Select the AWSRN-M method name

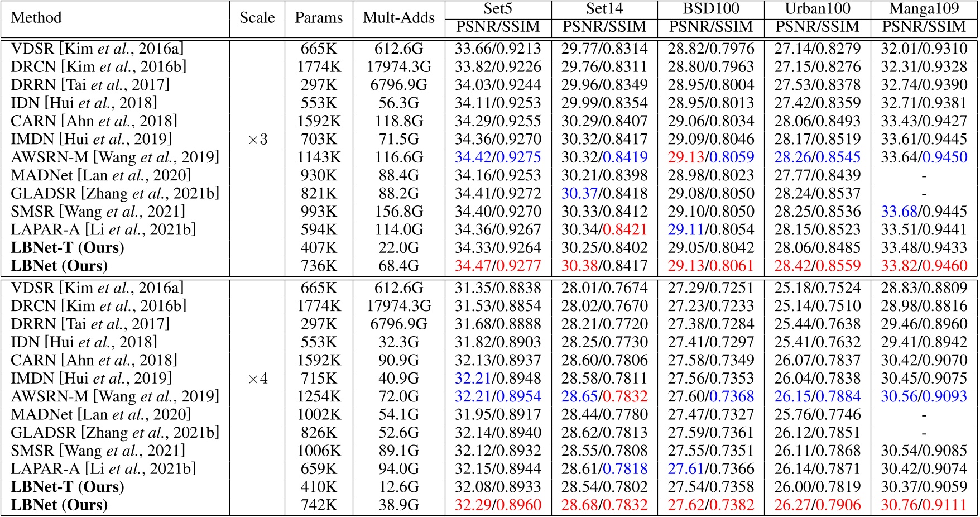click(48, 157)
